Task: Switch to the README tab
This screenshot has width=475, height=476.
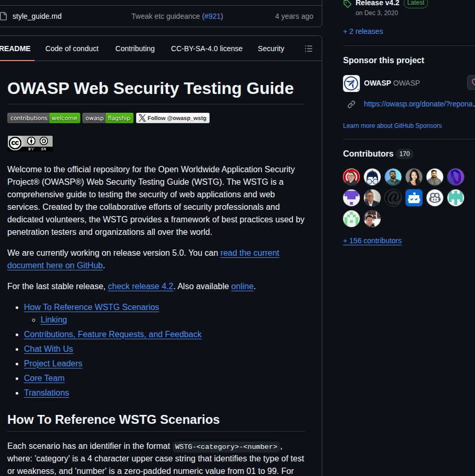Action: coord(15,49)
